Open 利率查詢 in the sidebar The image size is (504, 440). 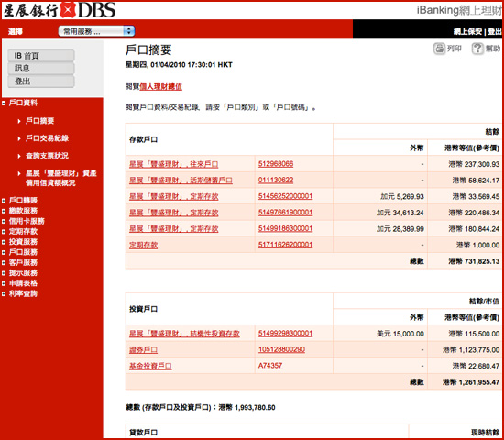[23, 293]
